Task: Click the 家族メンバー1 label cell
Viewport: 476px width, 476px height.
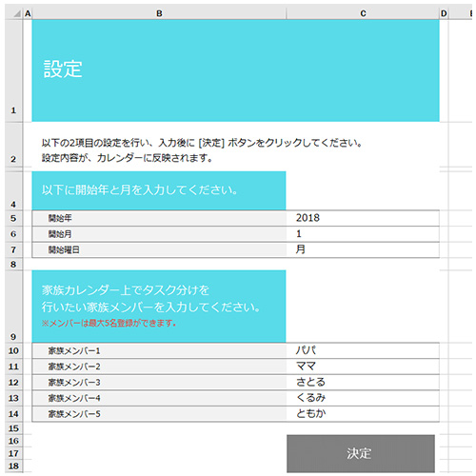Action: click(x=159, y=350)
